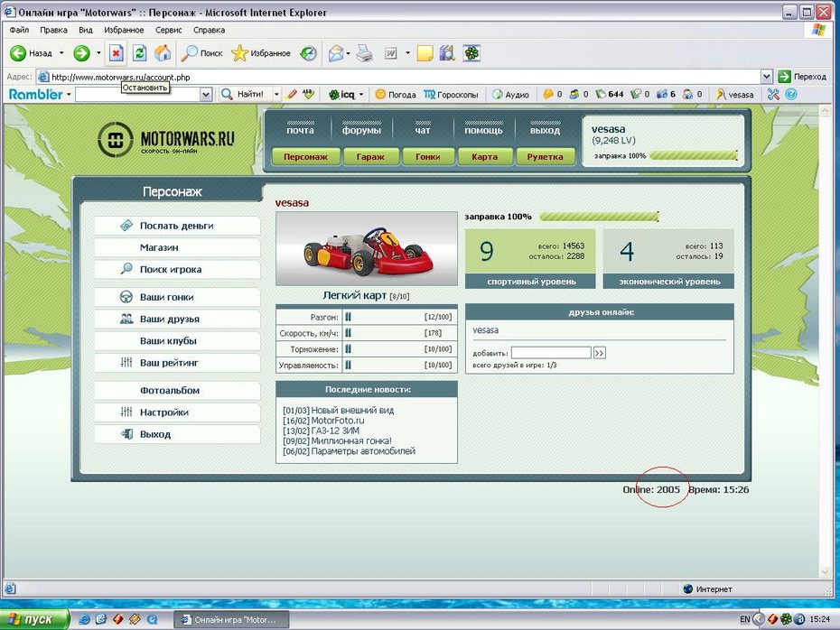
Task: Expand the dropdown next to the Word edit icon
Action: coord(407,53)
